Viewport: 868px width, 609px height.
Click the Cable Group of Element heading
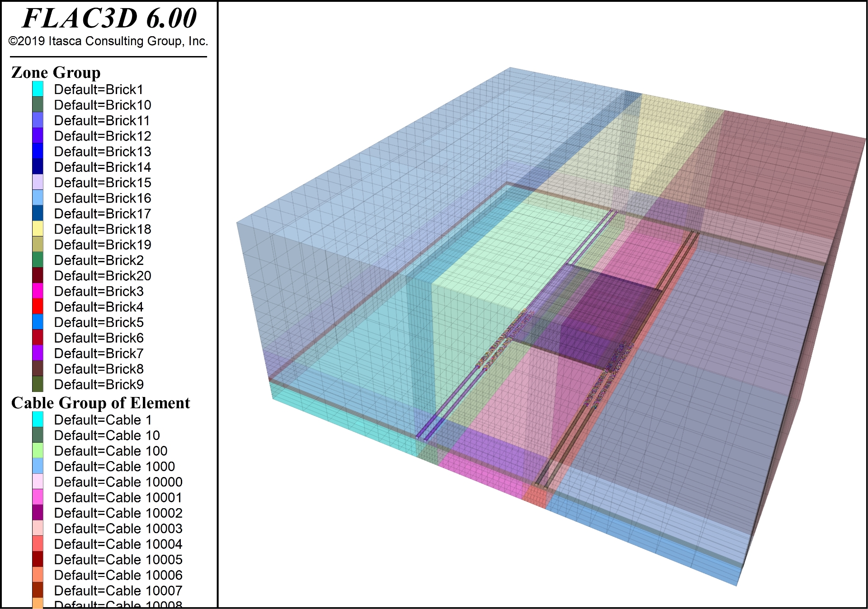[x=100, y=403]
